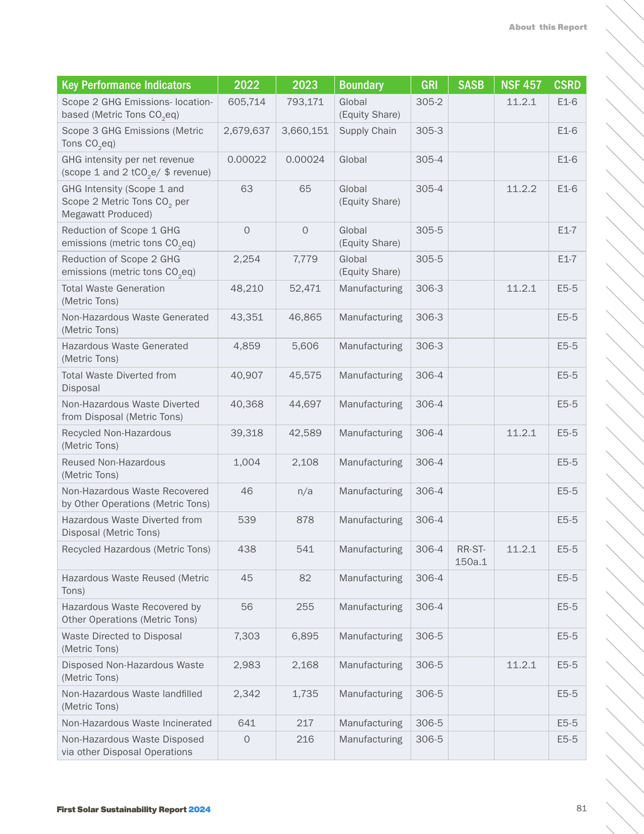Click the footer 'First Solar Sustainability Report 2024'
Image resolution: width=644 pixels, height=834 pixels.
coord(133,809)
